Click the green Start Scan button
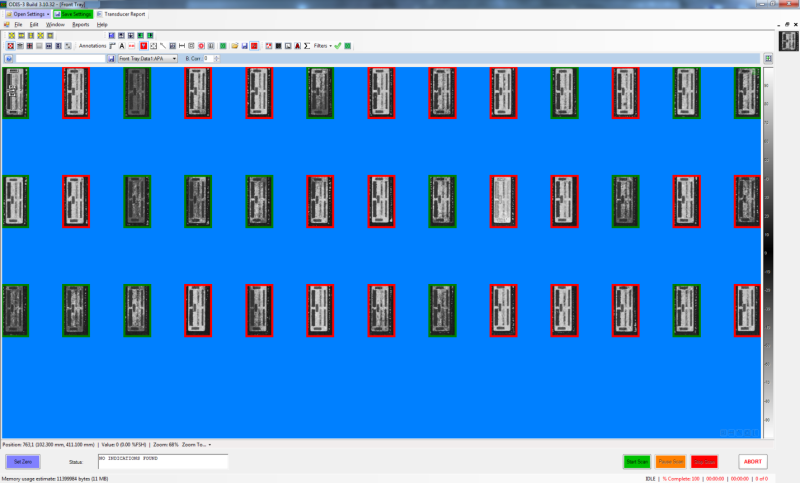 [x=636, y=461]
